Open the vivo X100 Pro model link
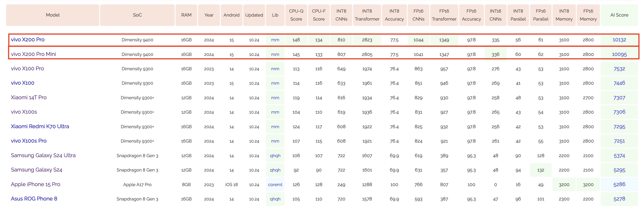Viewport: 644px width, 206px height. [28, 69]
